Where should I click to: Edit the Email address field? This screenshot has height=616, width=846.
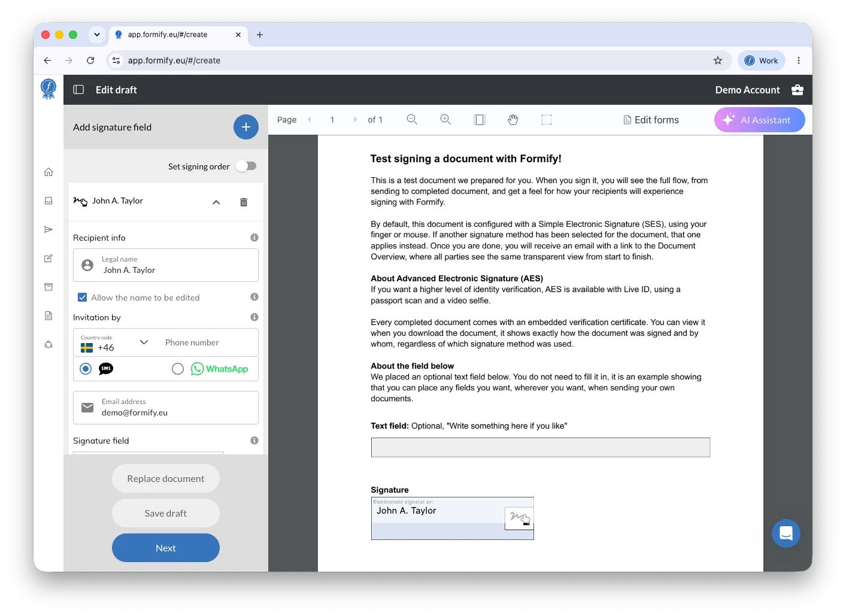click(x=166, y=408)
